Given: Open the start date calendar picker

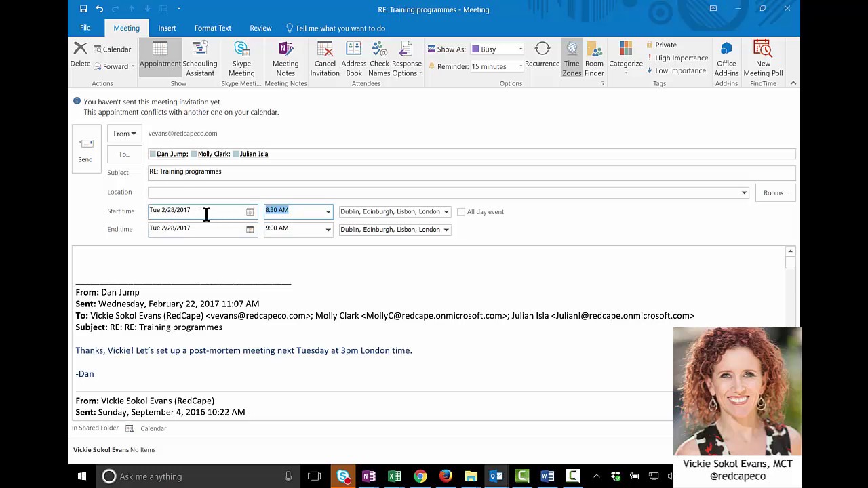Looking at the screenshot, I should point(250,212).
